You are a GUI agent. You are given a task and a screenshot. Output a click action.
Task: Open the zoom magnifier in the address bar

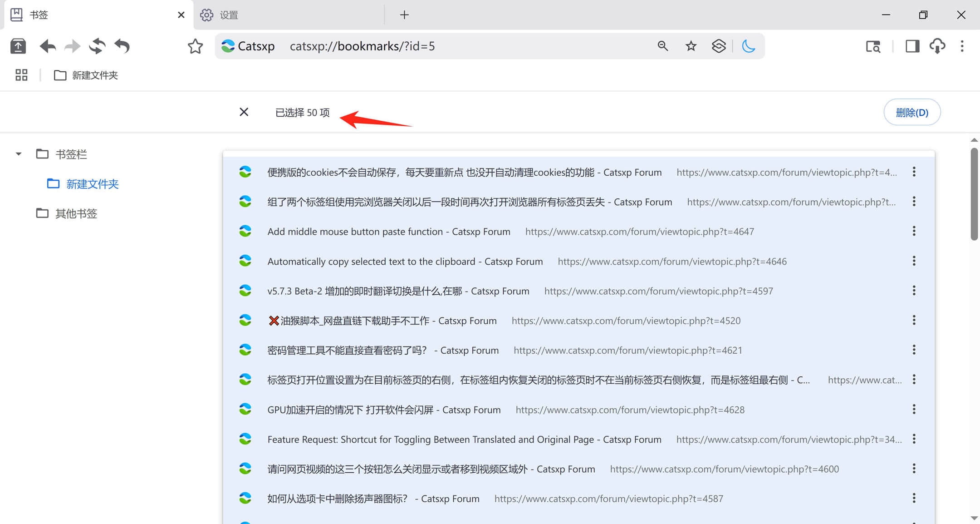click(x=663, y=46)
